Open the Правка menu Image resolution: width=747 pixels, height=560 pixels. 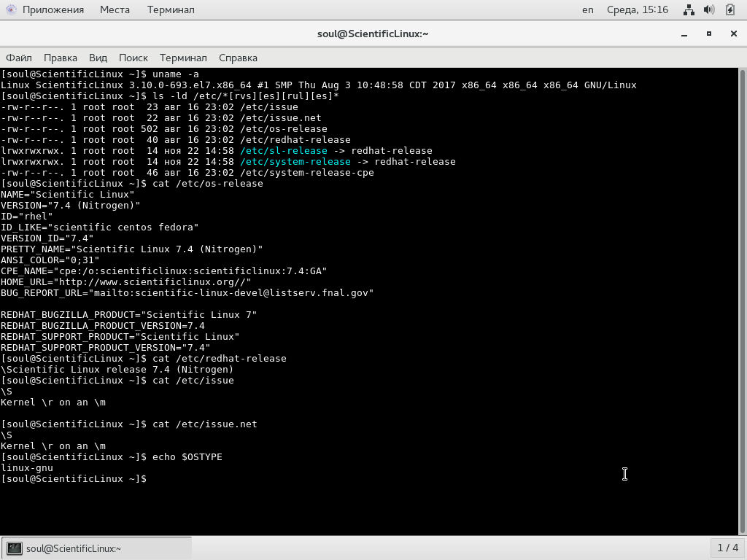[x=60, y=58]
